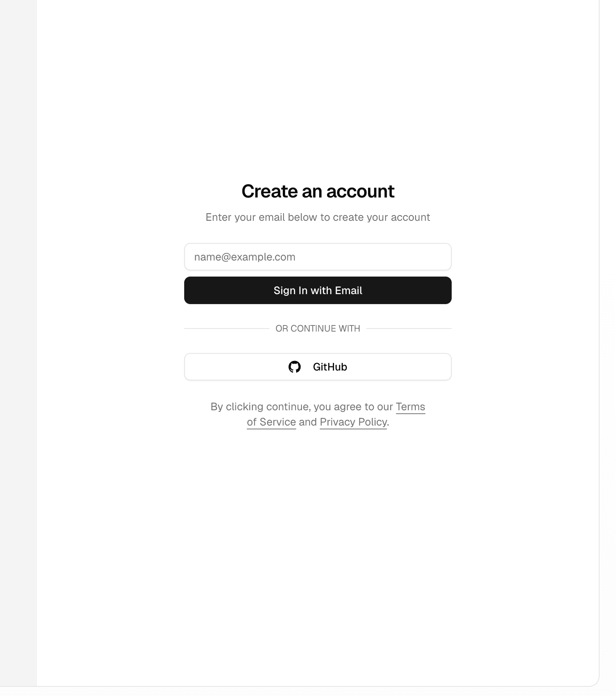
Task: Click the "OR CONTINUE WITH" divider label
Action: click(318, 329)
